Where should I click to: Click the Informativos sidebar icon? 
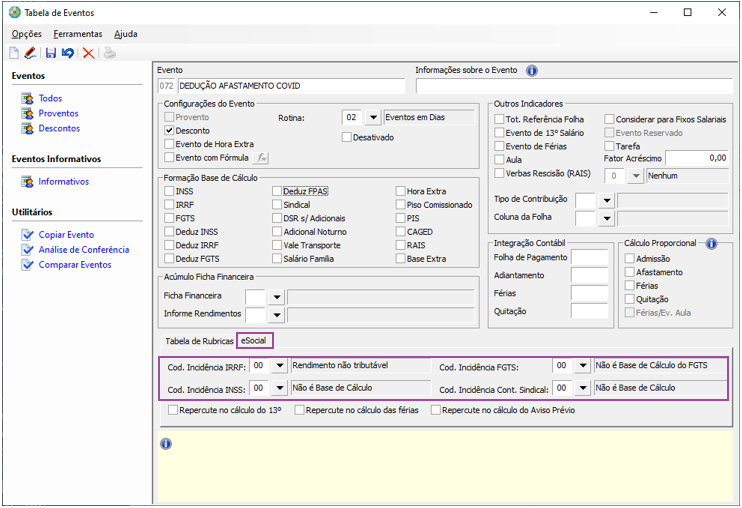[x=27, y=182]
